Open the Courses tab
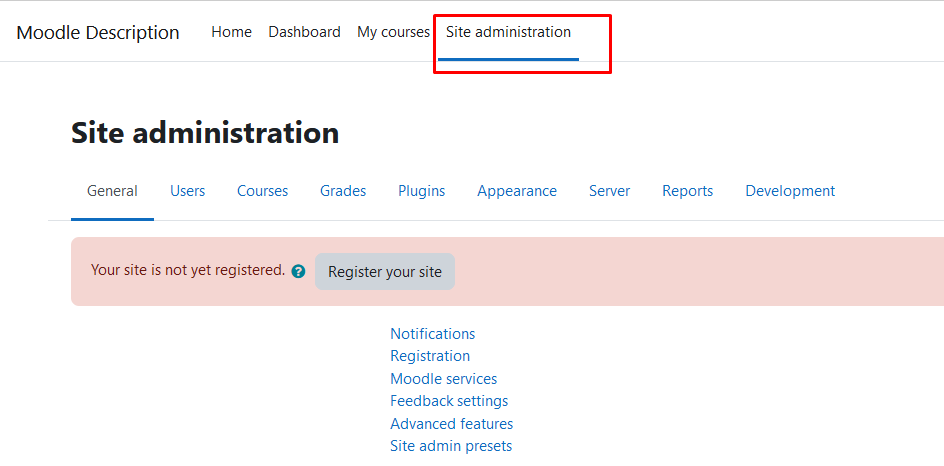 262,191
